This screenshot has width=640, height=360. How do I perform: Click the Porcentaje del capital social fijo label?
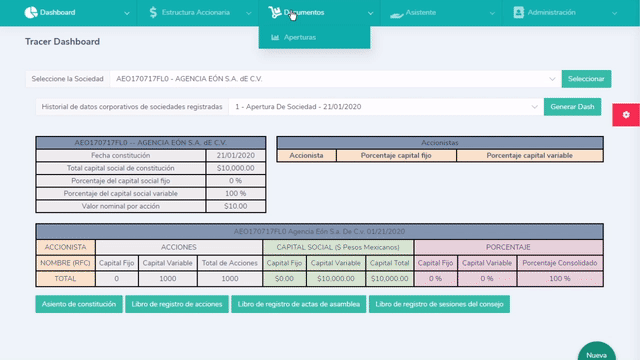click(x=120, y=181)
